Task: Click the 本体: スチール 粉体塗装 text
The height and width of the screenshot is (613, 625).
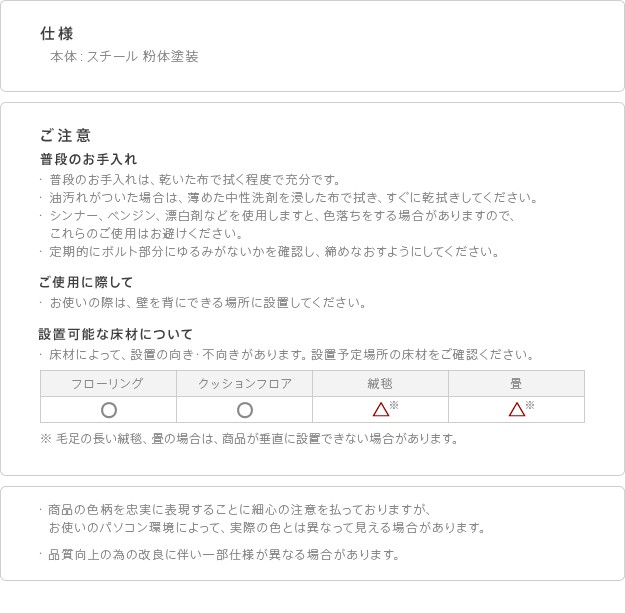Action: coord(124,57)
